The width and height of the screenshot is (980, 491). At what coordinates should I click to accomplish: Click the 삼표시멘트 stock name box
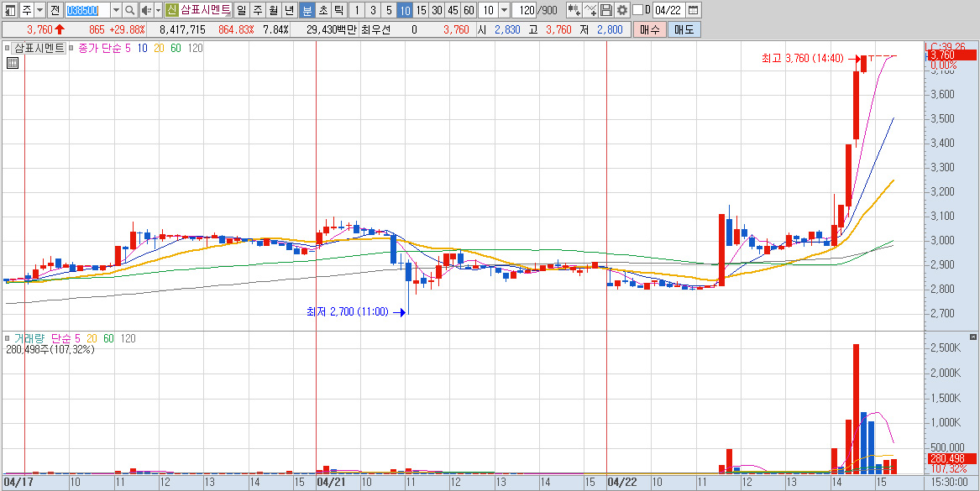tap(206, 10)
